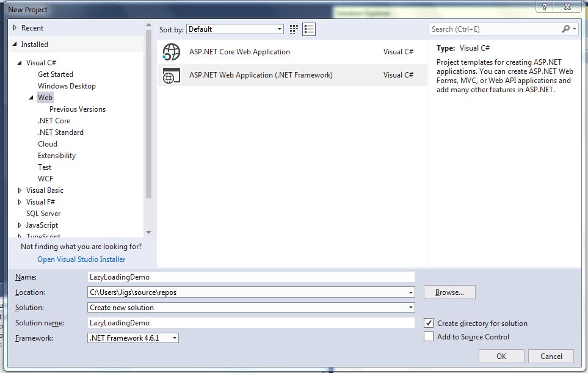The image size is (588, 373).
Task: Click the Cancel button
Action: (x=551, y=356)
